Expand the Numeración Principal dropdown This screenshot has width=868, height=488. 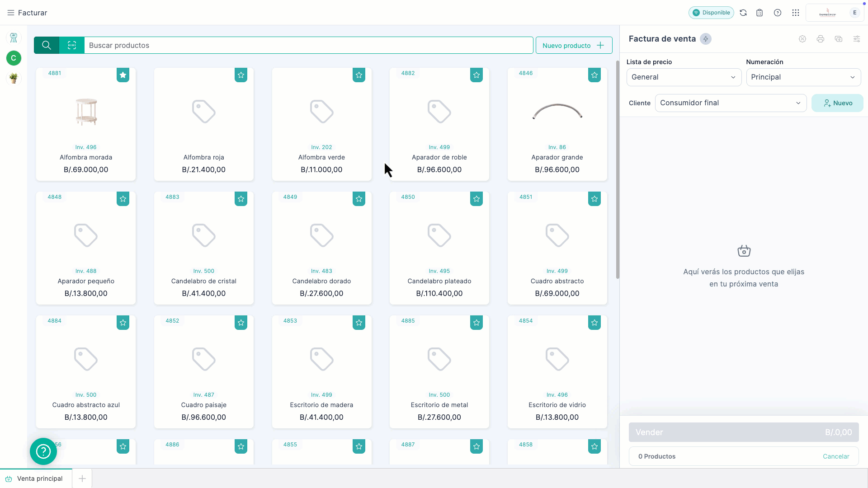pyautogui.click(x=803, y=77)
